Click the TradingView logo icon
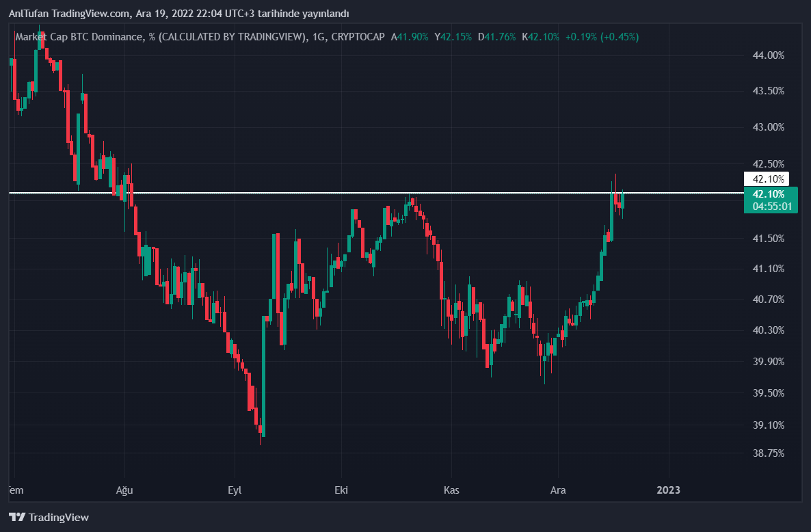 [x=17, y=518]
